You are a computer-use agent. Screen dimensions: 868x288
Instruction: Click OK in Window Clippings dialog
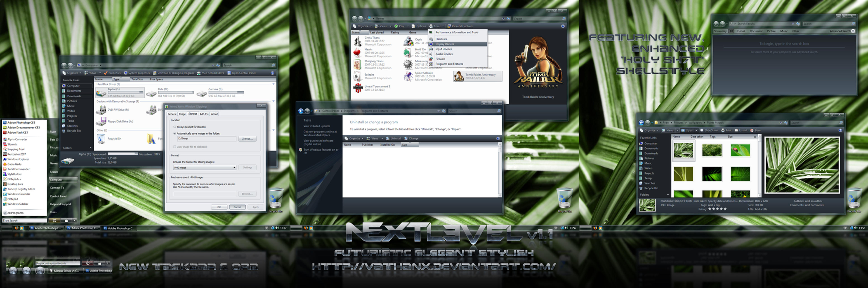(x=219, y=207)
